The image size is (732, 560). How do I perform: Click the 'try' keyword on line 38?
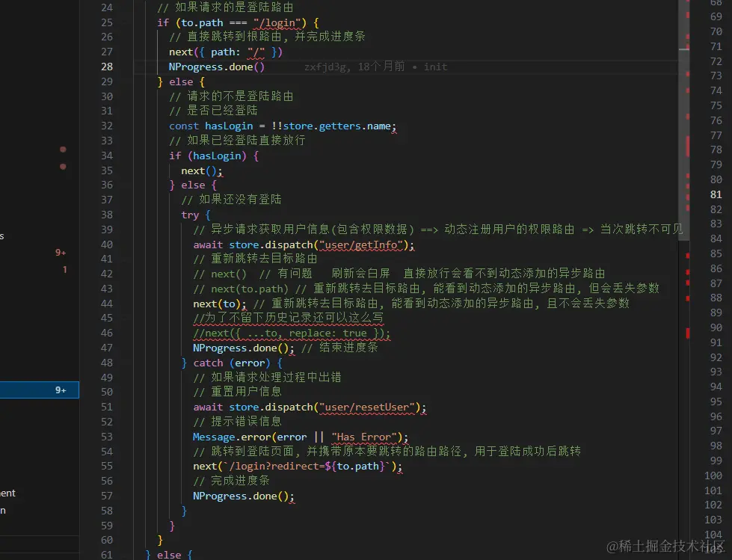click(190, 215)
